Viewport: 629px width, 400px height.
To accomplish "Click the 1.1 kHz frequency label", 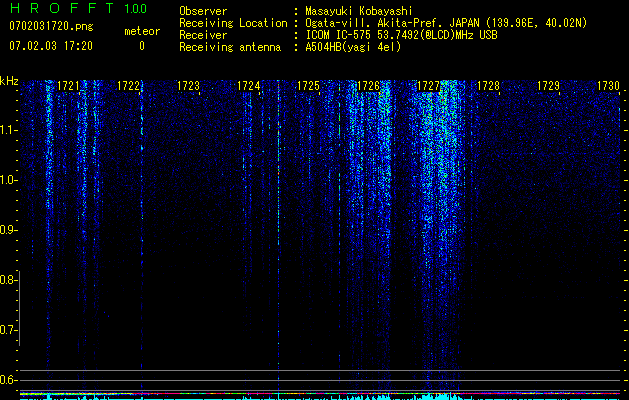I will [8, 130].
